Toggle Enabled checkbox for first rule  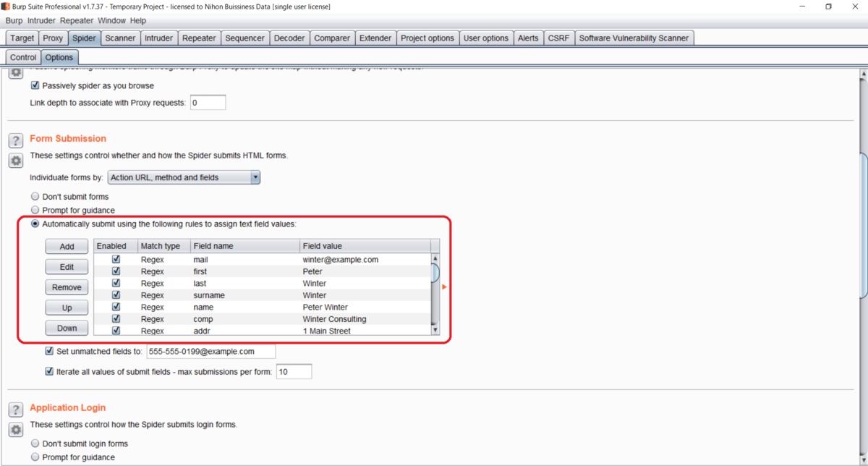(116, 271)
